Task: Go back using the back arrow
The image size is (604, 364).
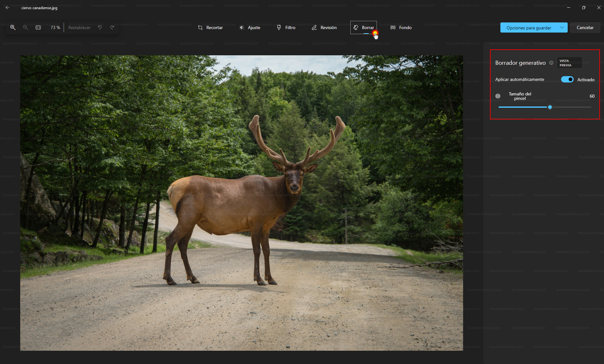Action: tap(8, 8)
